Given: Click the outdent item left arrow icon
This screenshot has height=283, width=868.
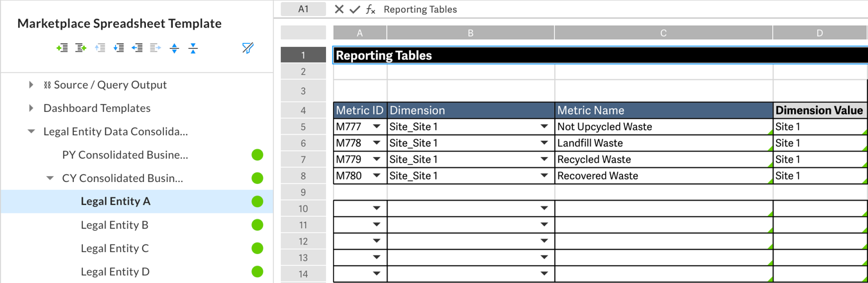Looking at the screenshot, I should tap(137, 48).
